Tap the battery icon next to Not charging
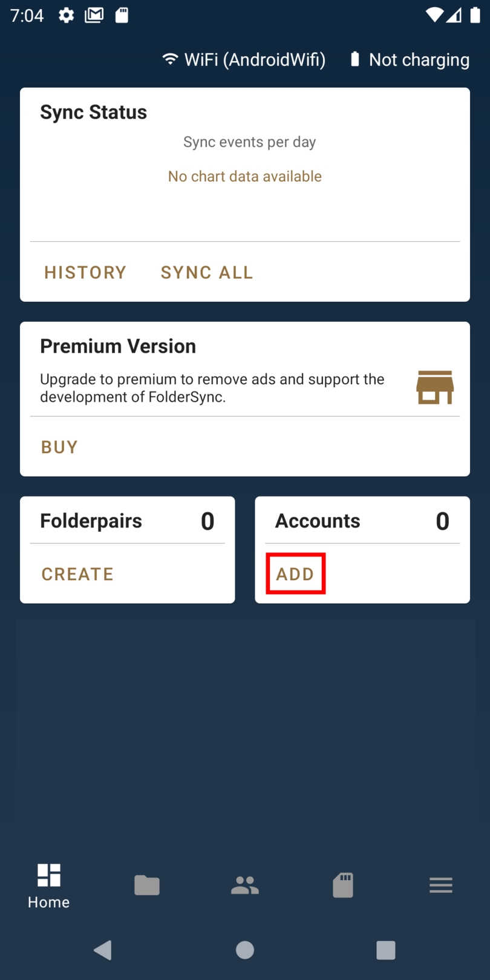Image resolution: width=490 pixels, height=980 pixels. (x=354, y=59)
